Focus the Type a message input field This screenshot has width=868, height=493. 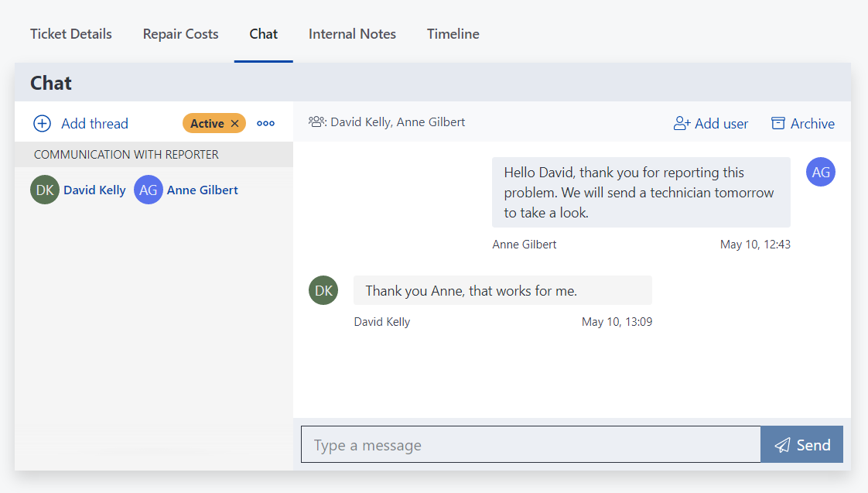(531, 444)
